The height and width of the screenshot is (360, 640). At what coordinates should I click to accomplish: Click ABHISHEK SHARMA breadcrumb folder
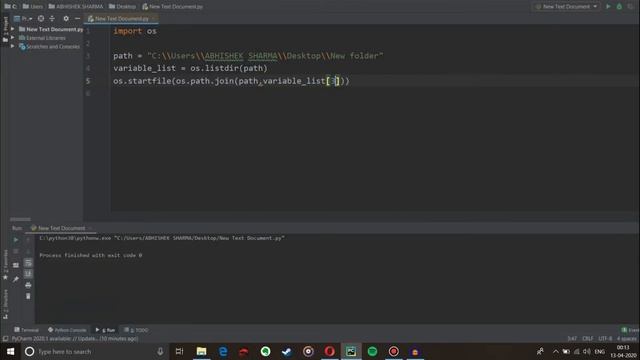coord(76,7)
